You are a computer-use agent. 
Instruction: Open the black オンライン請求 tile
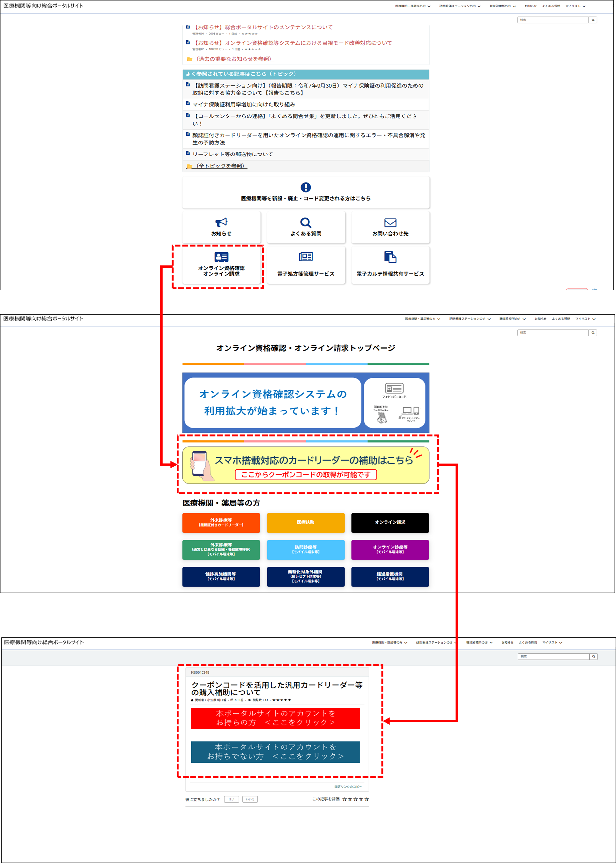390,522
